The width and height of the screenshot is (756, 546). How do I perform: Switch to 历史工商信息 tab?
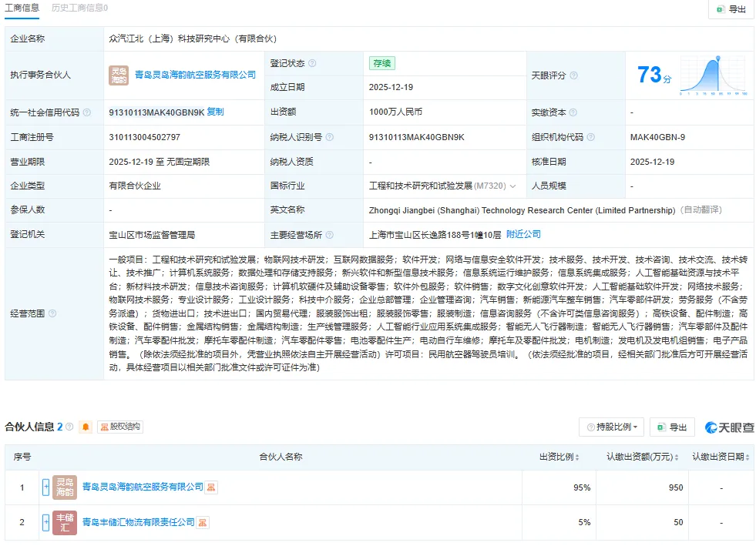point(79,8)
